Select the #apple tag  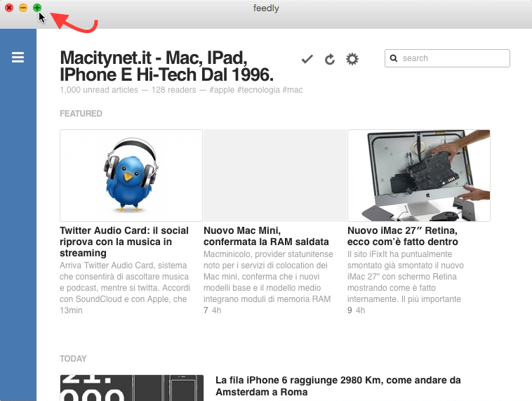pyautogui.click(x=222, y=90)
